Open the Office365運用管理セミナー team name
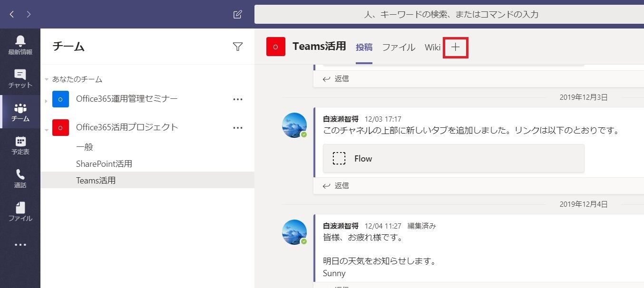The image size is (644, 288). (x=127, y=99)
